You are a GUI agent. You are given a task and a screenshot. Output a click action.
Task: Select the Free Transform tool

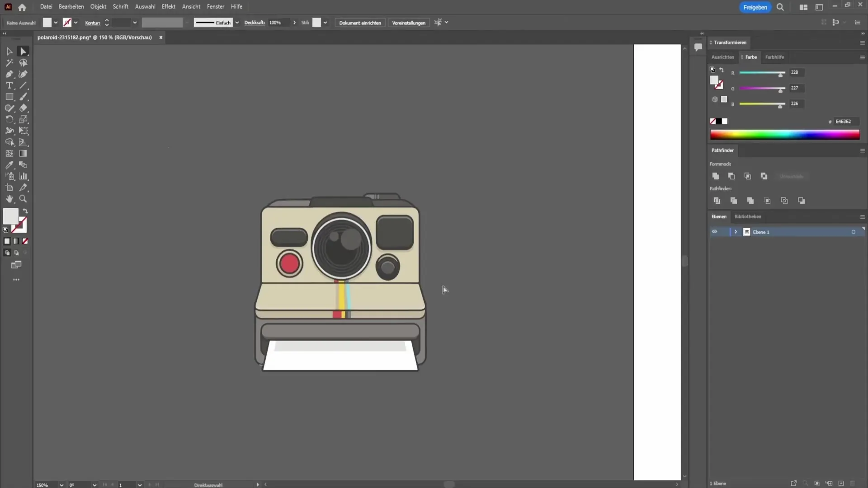click(23, 131)
